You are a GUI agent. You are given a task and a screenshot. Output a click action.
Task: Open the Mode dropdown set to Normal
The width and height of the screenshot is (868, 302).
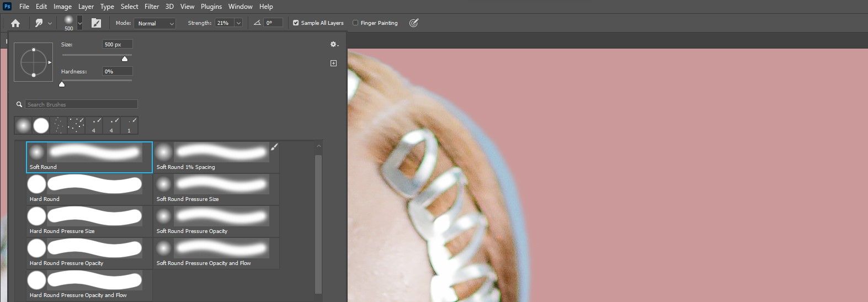[x=155, y=23]
